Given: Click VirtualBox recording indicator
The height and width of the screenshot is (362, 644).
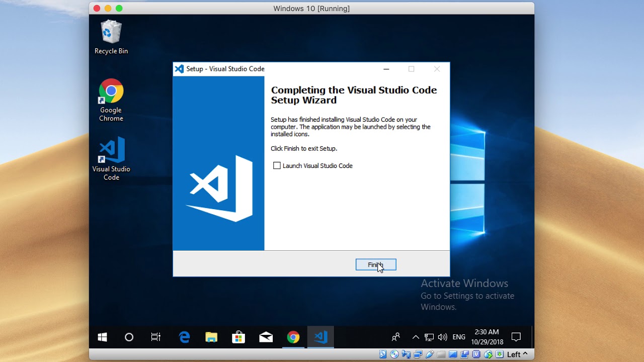Looking at the screenshot, I should click(464, 354).
